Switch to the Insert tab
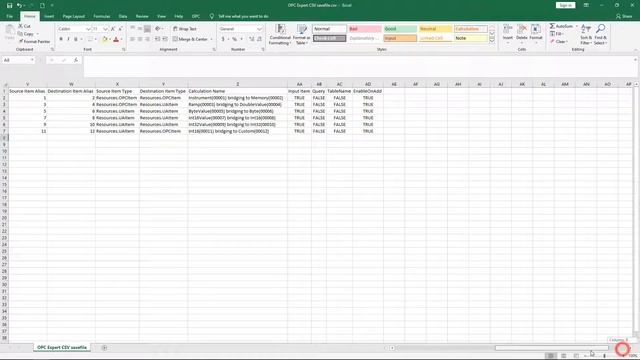 (x=49, y=16)
